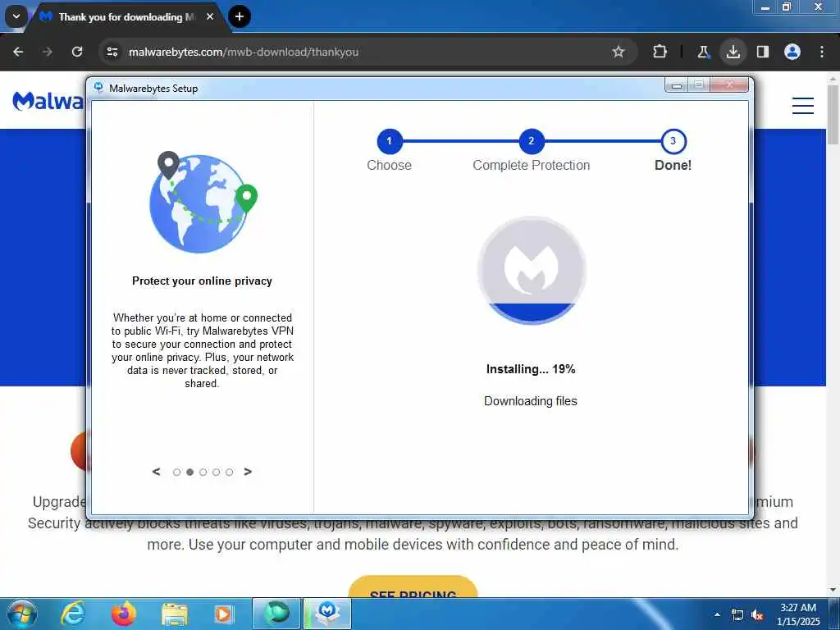The width and height of the screenshot is (840, 630).
Task: Launch Firefox from taskbar
Action: 123,614
